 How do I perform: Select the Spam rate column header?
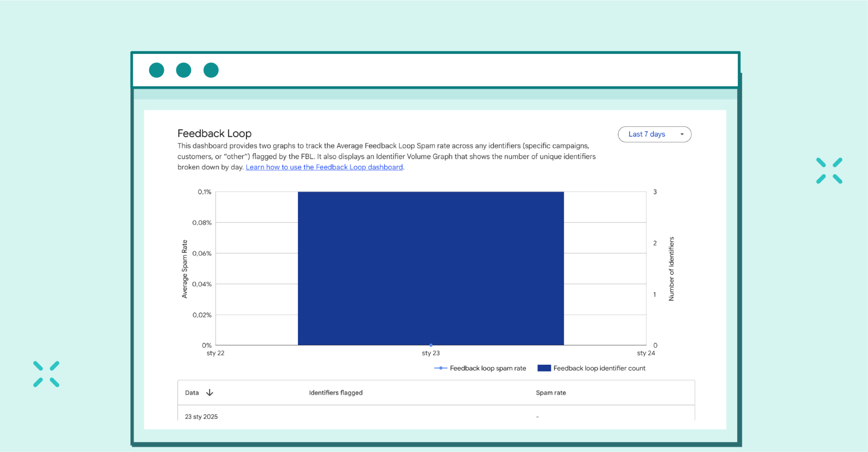tap(551, 392)
